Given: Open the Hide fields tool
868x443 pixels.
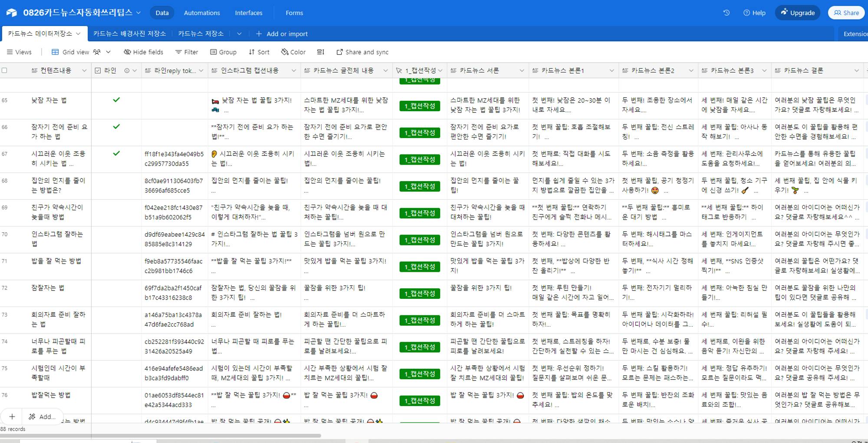Looking at the screenshot, I should (144, 52).
